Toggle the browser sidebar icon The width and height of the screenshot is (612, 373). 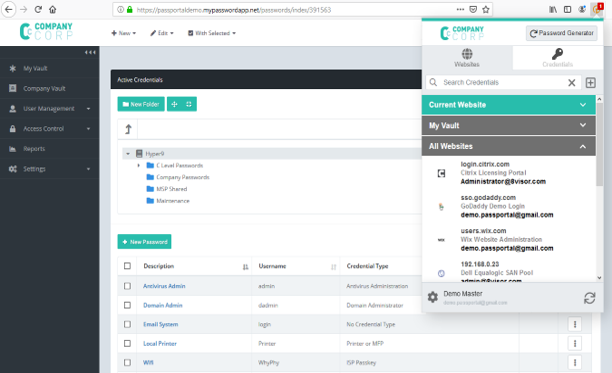tap(567, 9)
